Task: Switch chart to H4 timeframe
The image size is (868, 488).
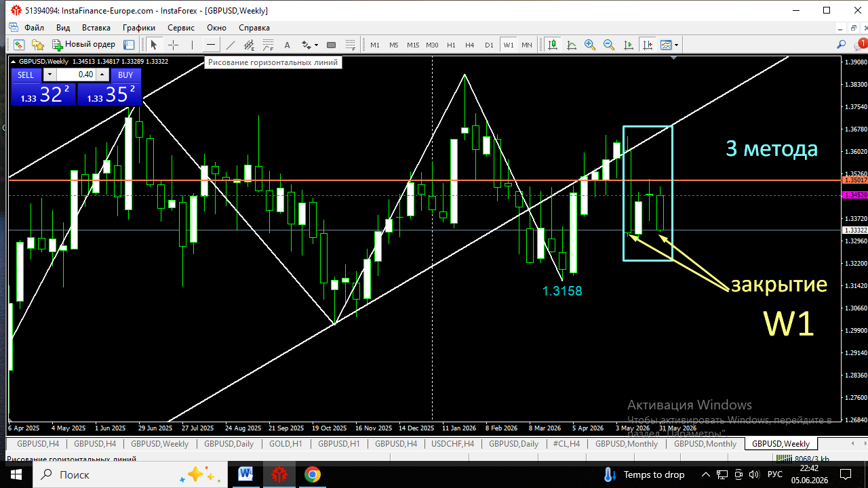Action: (470, 45)
